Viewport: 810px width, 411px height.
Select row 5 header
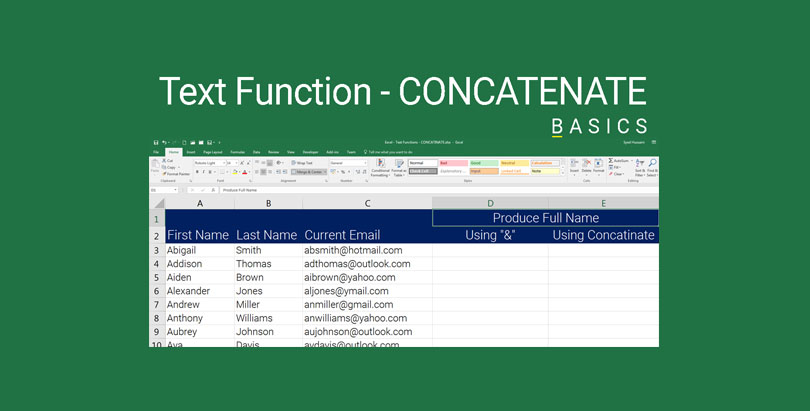pyautogui.click(x=157, y=277)
